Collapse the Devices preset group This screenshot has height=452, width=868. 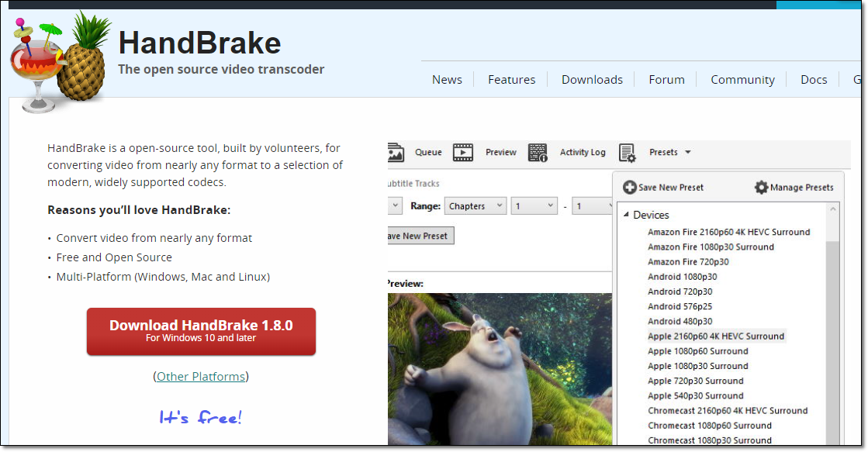(x=626, y=215)
